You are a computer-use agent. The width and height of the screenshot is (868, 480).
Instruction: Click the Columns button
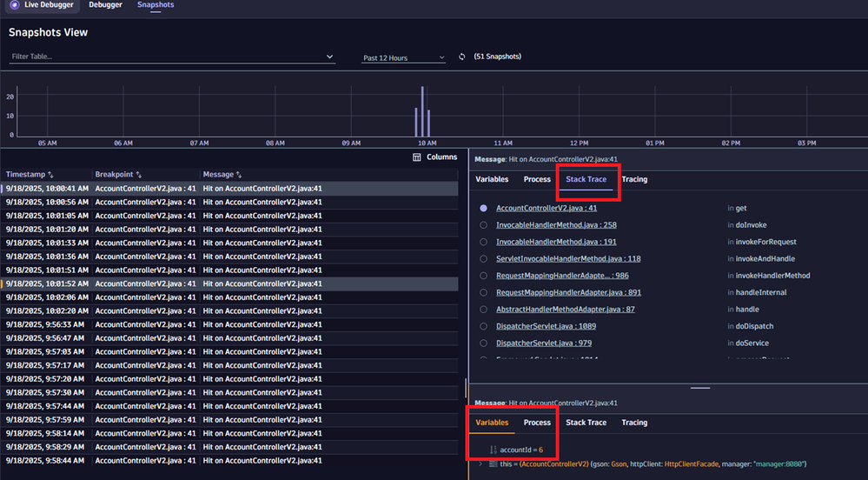435,157
